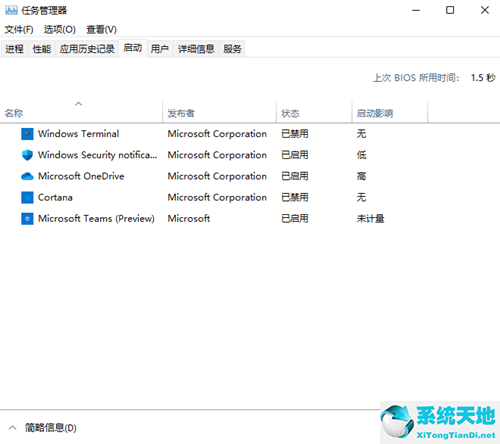
Task: Click the Windows Terminal app icon
Action: click(x=27, y=134)
